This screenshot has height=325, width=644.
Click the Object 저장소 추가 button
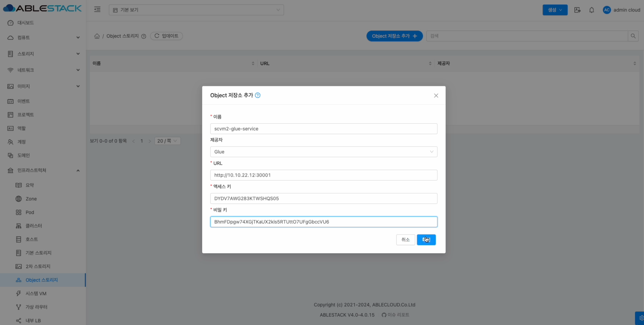pos(394,36)
